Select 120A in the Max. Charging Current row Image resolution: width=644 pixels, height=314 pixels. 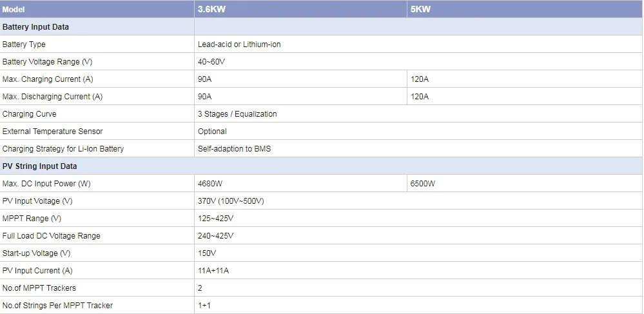coord(419,79)
